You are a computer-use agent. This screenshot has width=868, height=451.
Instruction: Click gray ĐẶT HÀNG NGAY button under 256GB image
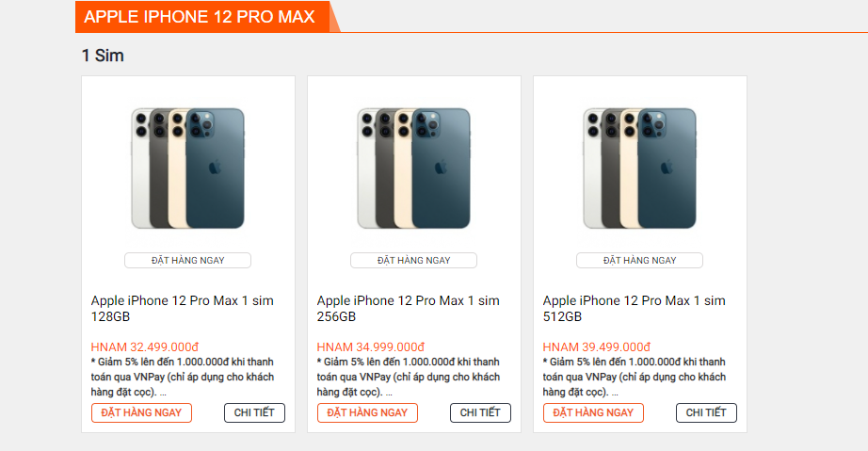pyautogui.click(x=414, y=260)
